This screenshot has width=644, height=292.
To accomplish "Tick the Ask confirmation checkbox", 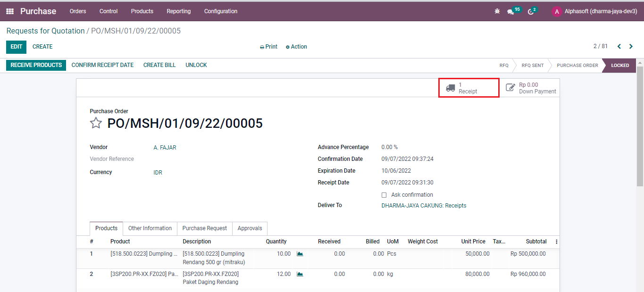I will (x=384, y=195).
